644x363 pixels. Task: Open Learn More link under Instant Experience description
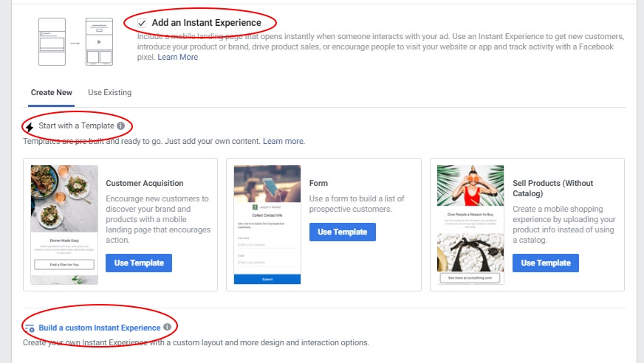point(177,57)
